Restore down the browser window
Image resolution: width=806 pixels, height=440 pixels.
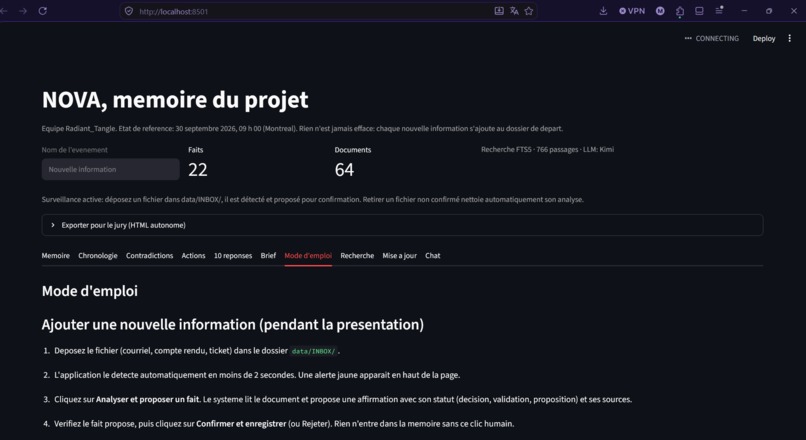[x=769, y=11]
